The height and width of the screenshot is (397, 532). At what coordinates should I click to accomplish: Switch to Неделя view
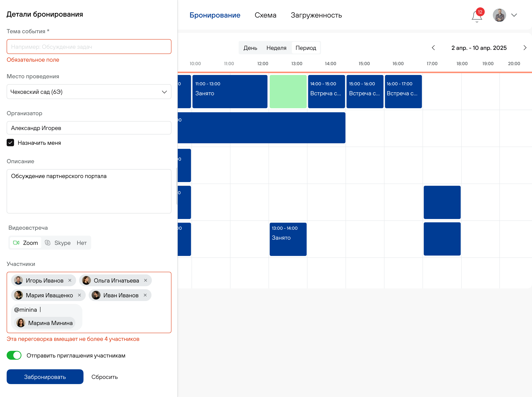276,48
